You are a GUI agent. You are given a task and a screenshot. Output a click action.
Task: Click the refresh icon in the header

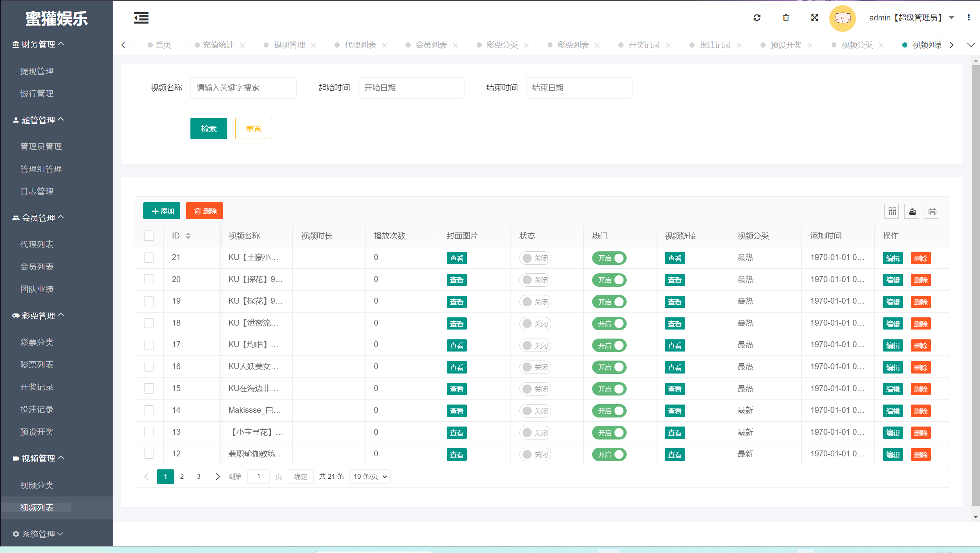point(757,18)
